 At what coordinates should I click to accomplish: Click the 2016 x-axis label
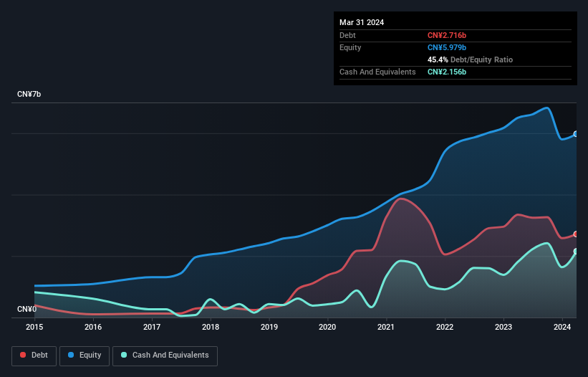(x=93, y=327)
